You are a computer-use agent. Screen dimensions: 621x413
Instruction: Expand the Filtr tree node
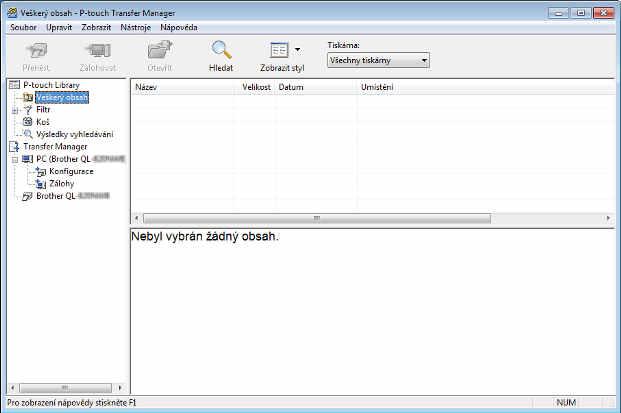(x=15, y=110)
